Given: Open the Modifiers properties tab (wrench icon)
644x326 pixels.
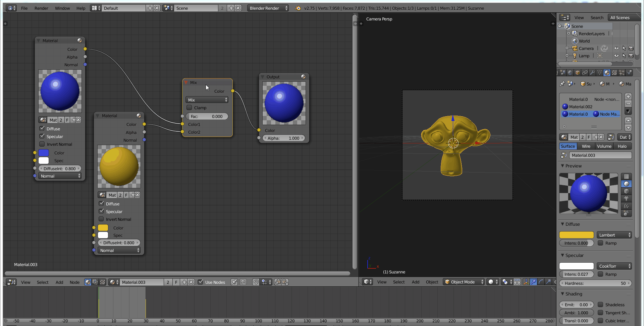Looking at the screenshot, I should click(592, 73).
